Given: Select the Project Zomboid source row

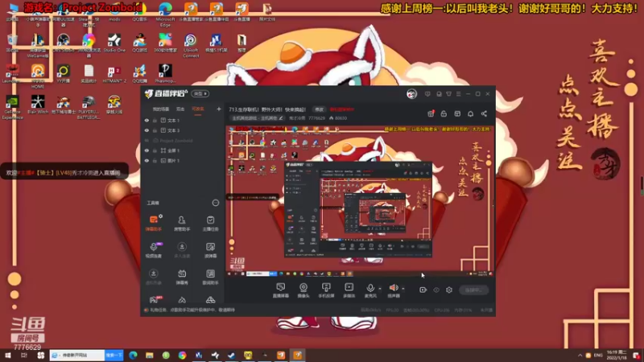Looking at the screenshot, I should pyautogui.click(x=183, y=140).
